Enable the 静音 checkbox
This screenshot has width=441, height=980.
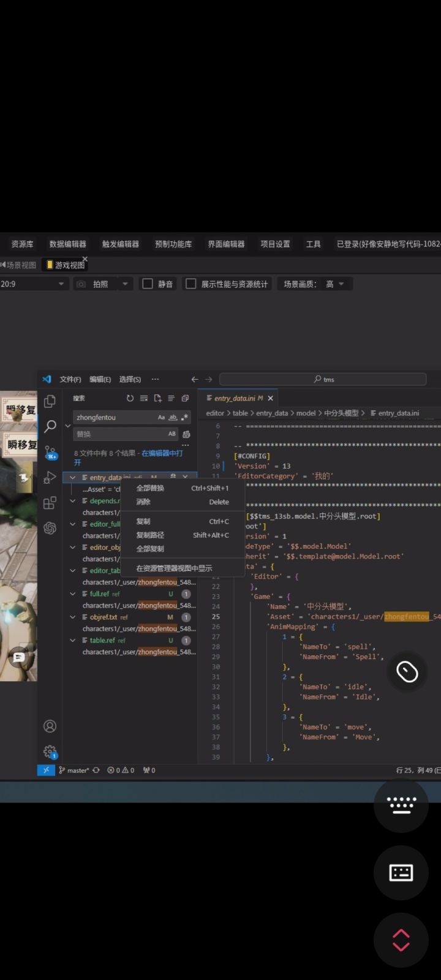[148, 284]
